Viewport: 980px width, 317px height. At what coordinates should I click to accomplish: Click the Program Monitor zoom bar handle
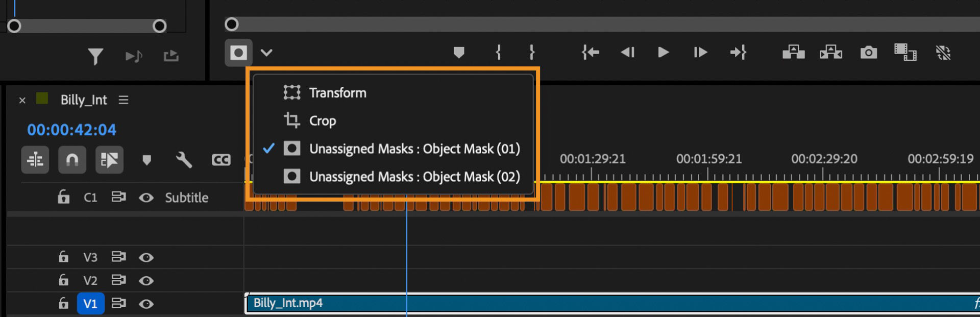(232, 24)
